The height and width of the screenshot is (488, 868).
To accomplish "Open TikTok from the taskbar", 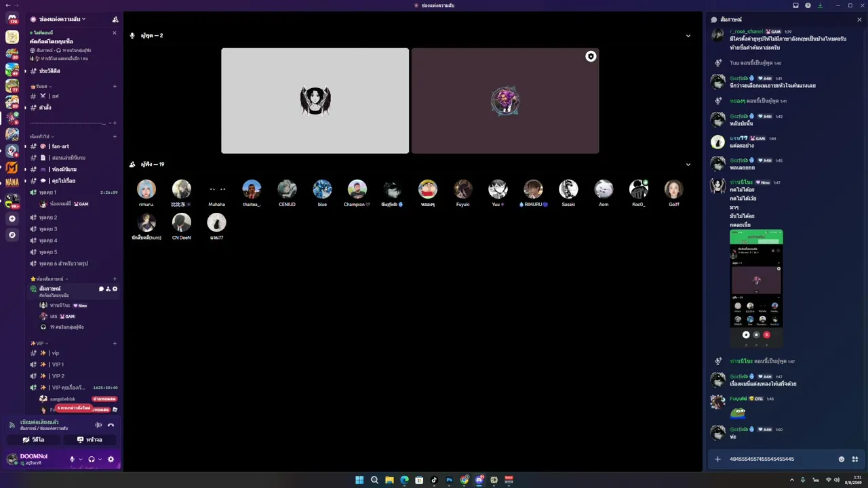I will 434,480.
